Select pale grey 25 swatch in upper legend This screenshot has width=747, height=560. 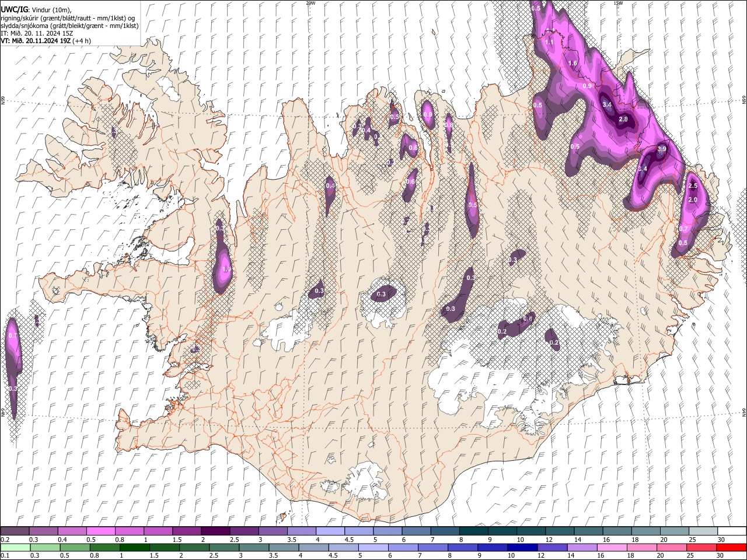point(703,531)
